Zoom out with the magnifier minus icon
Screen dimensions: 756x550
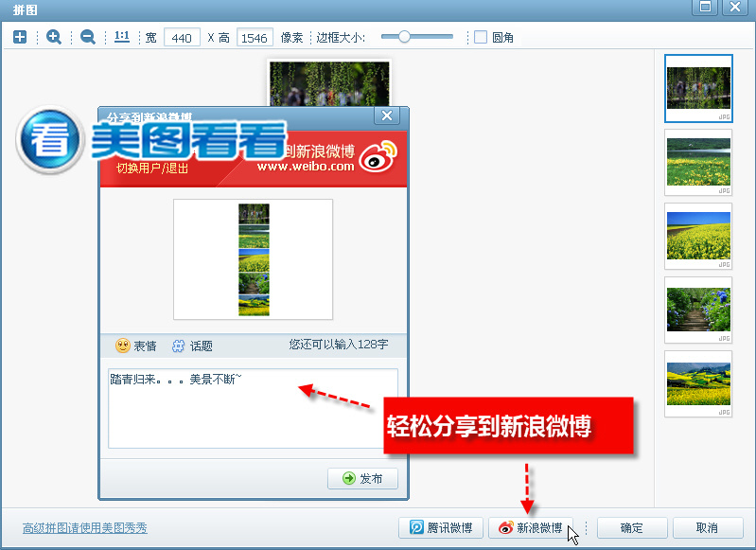88,37
